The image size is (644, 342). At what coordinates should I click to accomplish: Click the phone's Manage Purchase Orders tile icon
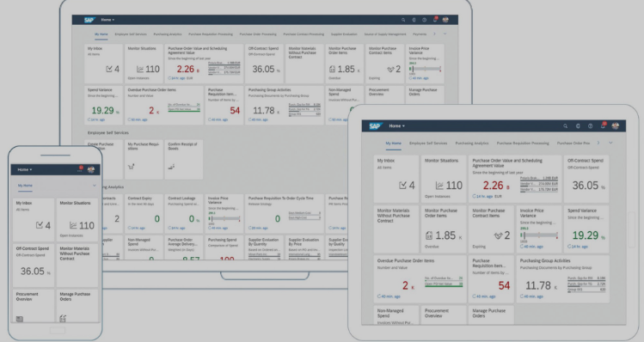coord(63,318)
